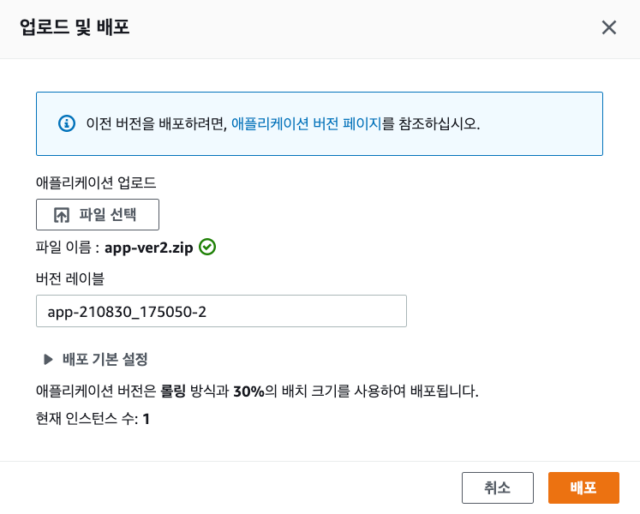Click the 애플리케이션 업로드 section label

pos(96,182)
